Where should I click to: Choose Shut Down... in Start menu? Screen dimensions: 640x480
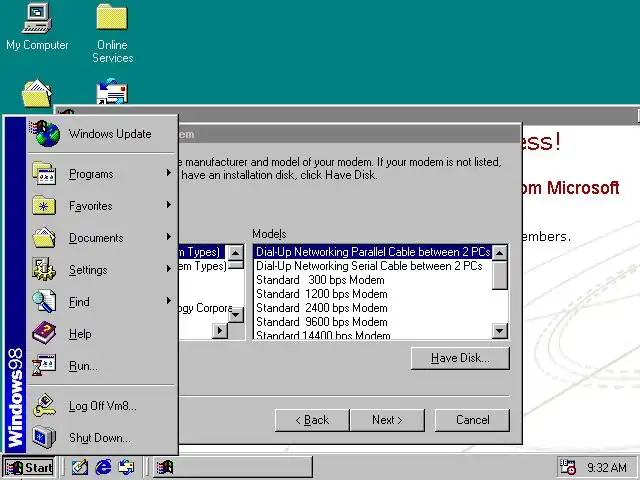coord(102,438)
